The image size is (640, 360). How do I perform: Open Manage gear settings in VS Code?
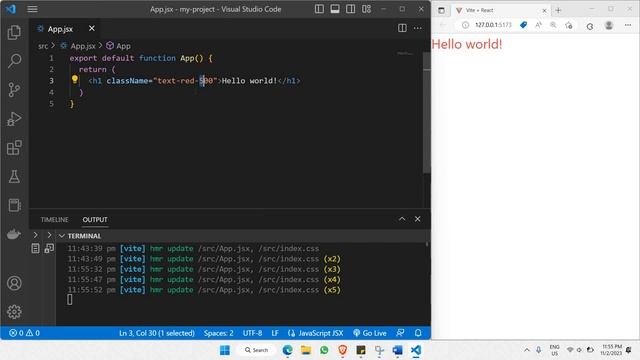(14, 311)
